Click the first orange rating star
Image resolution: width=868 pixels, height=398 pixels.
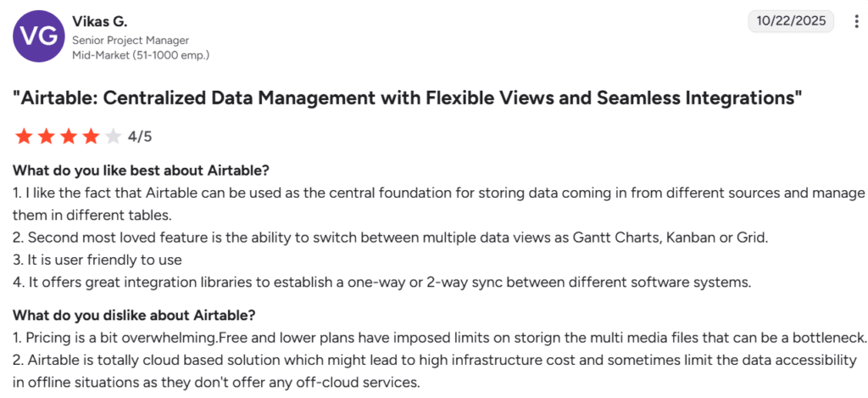[x=23, y=136]
